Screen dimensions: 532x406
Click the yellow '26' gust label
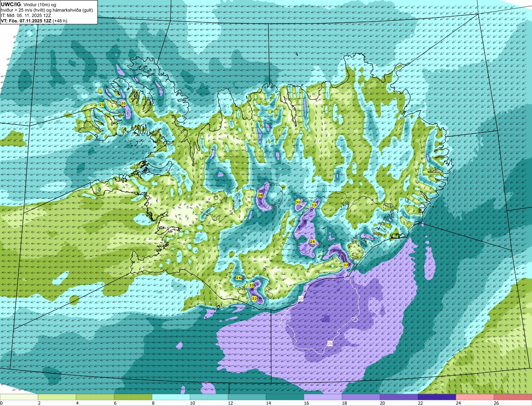239,278
